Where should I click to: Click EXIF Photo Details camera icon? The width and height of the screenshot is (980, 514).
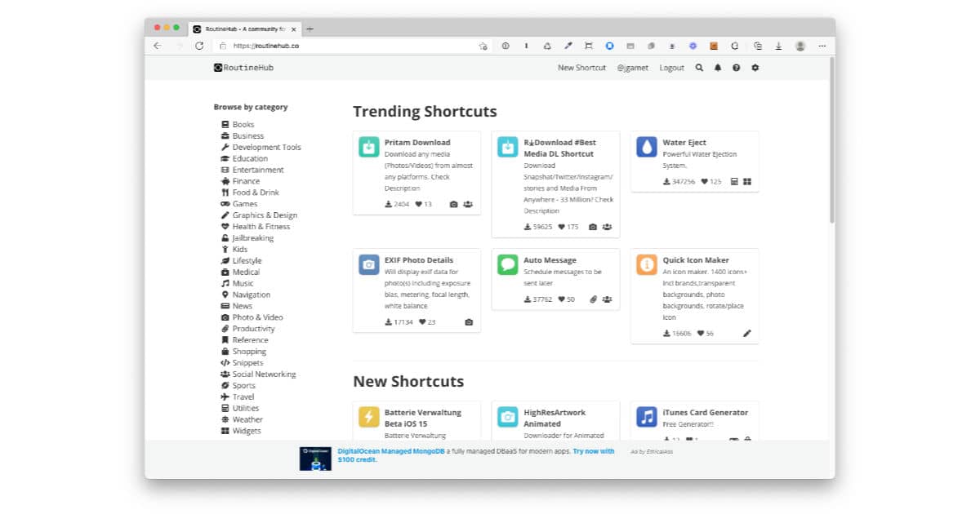point(369,264)
